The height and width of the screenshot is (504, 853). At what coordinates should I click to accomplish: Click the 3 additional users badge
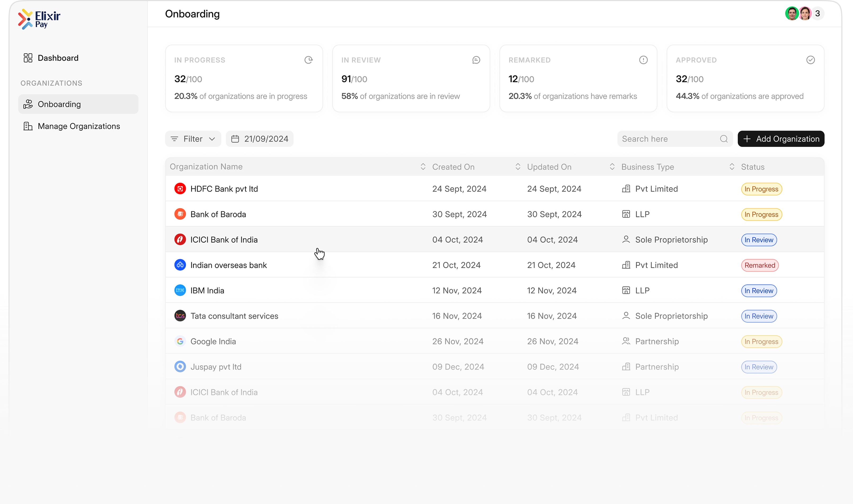(818, 13)
